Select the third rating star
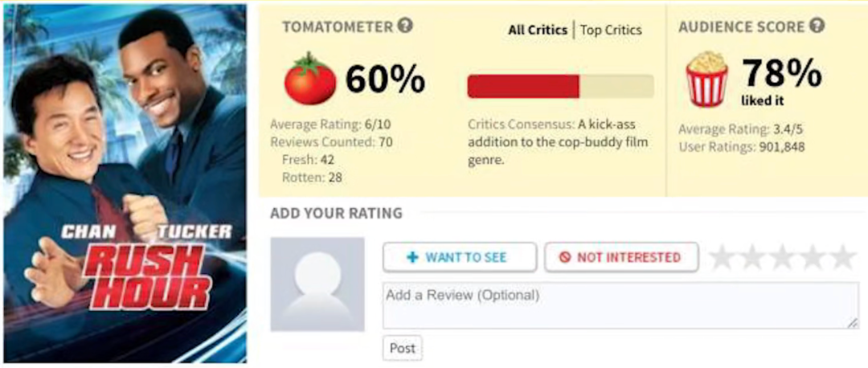The height and width of the screenshot is (368, 868). tap(782, 258)
